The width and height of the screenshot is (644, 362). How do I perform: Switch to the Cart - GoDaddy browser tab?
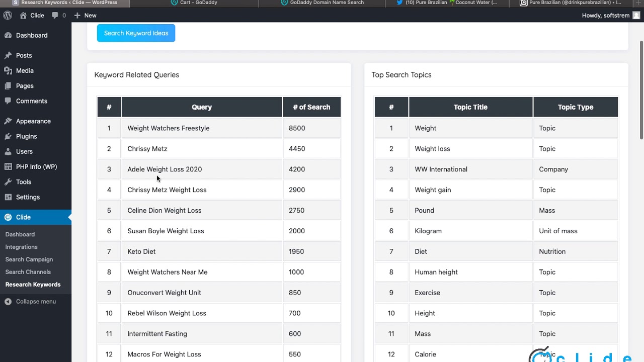point(194,3)
